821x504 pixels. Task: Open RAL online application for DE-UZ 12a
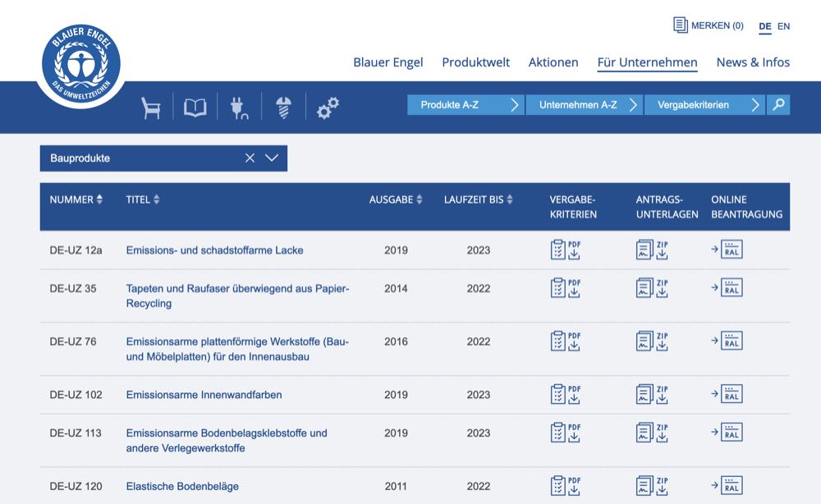(x=727, y=250)
